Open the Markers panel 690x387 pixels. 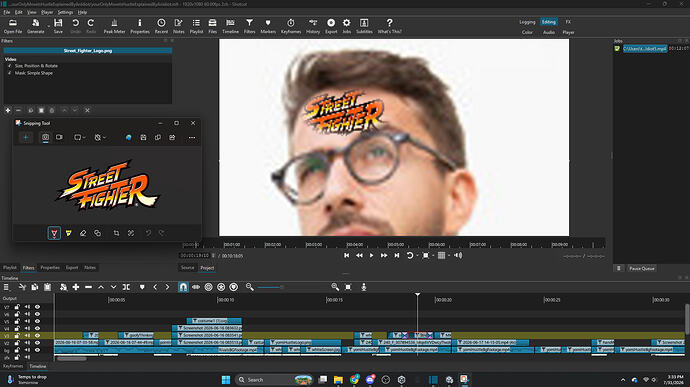click(268, 26)
